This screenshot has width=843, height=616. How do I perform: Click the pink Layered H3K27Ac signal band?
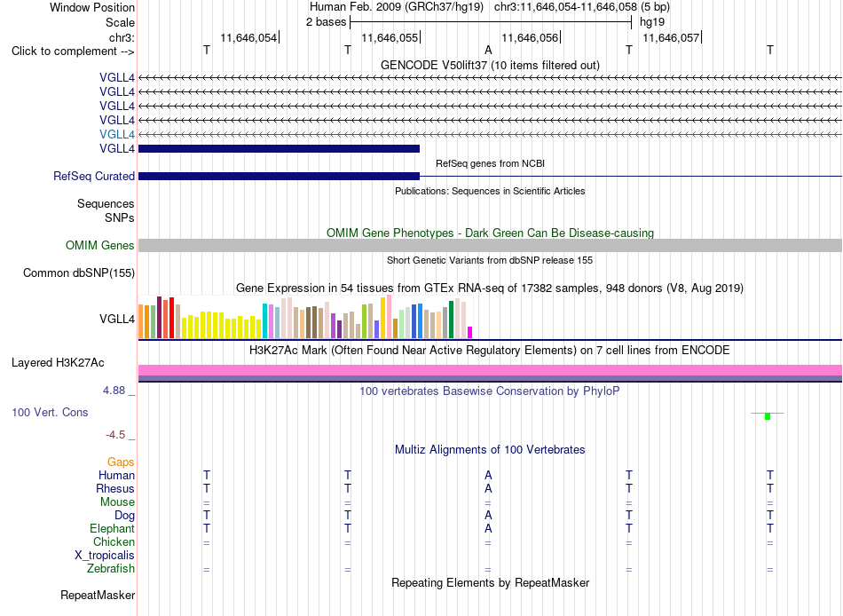491,370
